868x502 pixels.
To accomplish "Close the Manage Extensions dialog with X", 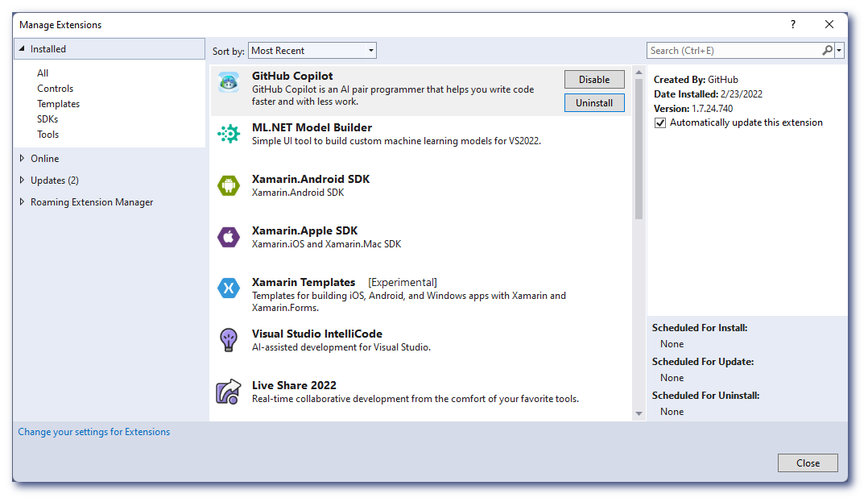I will click(x=829, y=24).
